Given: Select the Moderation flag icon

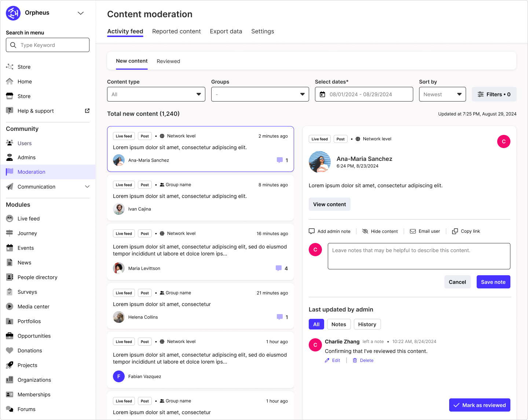Looking at the screenshot, I should (10, 172).
